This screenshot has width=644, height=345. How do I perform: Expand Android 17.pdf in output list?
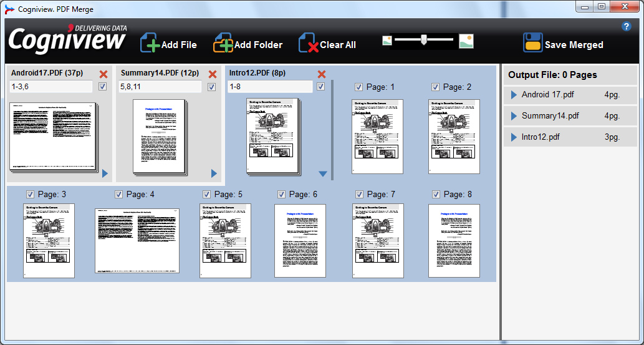[514, 95]
